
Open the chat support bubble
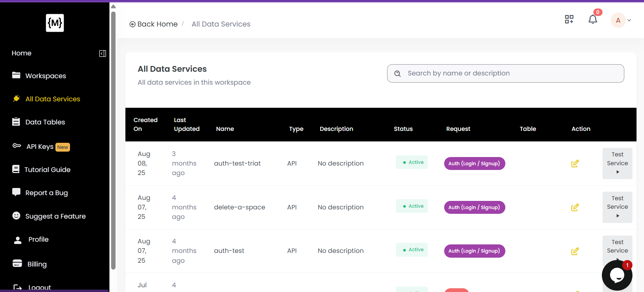617,275
